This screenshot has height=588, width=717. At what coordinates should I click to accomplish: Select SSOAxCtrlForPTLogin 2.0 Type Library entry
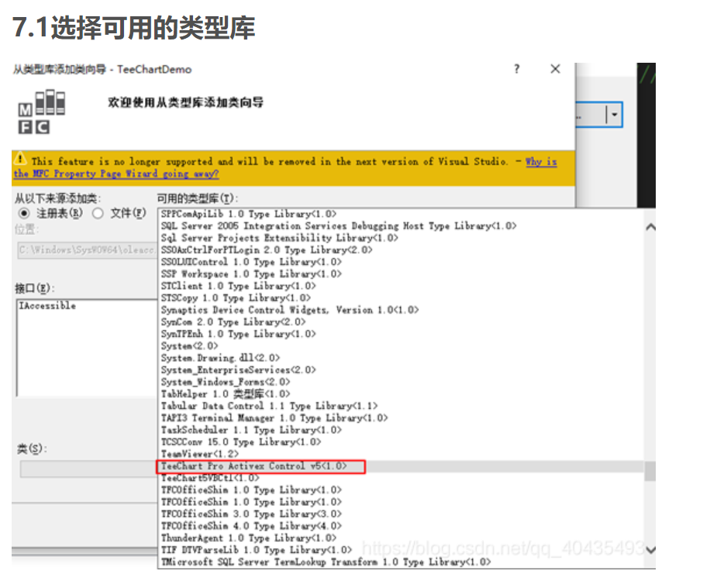tap(267, 250)
